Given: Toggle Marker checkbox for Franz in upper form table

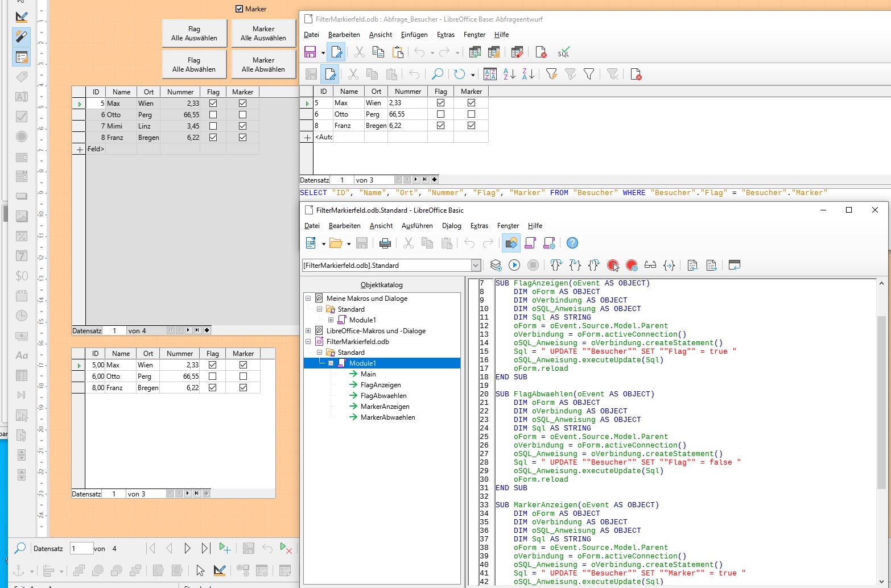Looking at the screenshot, I should click(x=242, y=137).
